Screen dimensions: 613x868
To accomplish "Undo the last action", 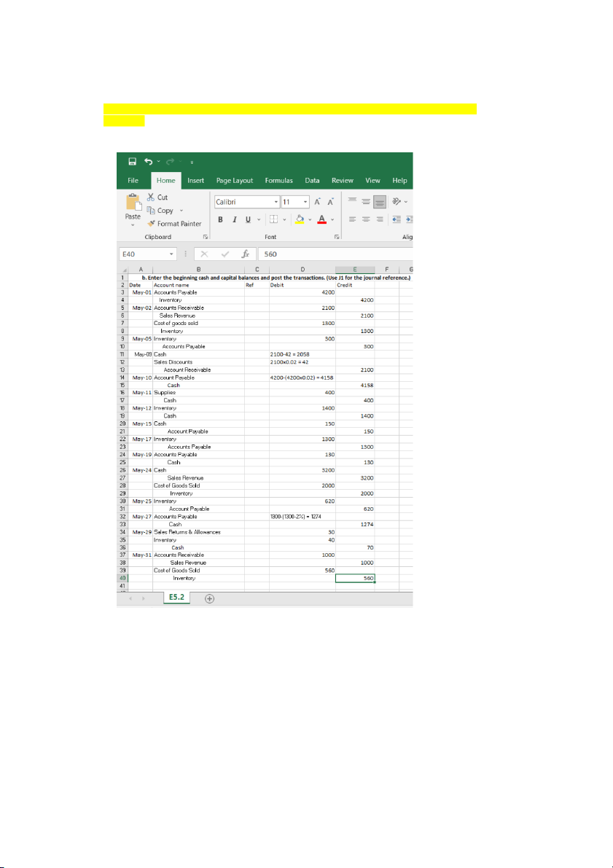I will [x=148, y=161].
